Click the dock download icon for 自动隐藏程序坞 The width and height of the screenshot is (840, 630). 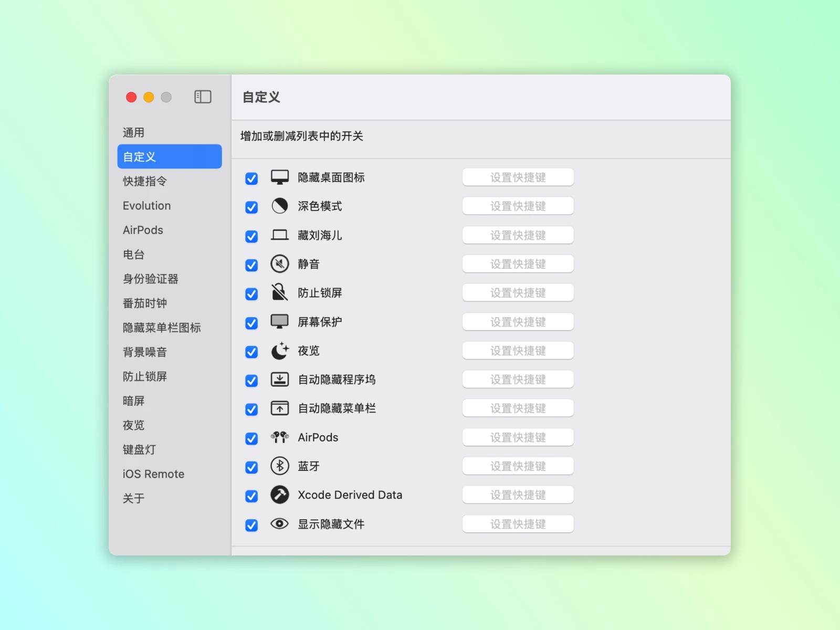coord(280,379)
